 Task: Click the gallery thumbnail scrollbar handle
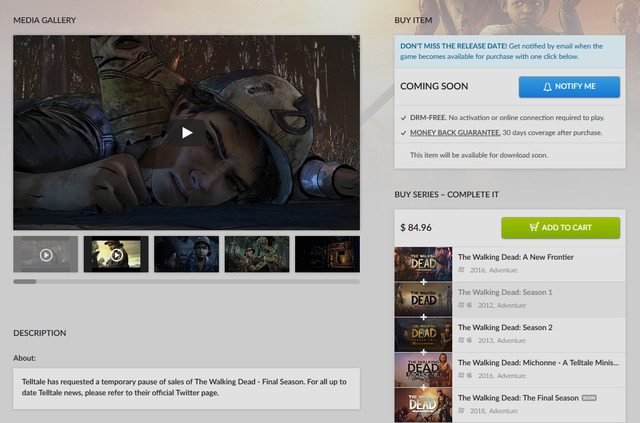click(25, 281)
